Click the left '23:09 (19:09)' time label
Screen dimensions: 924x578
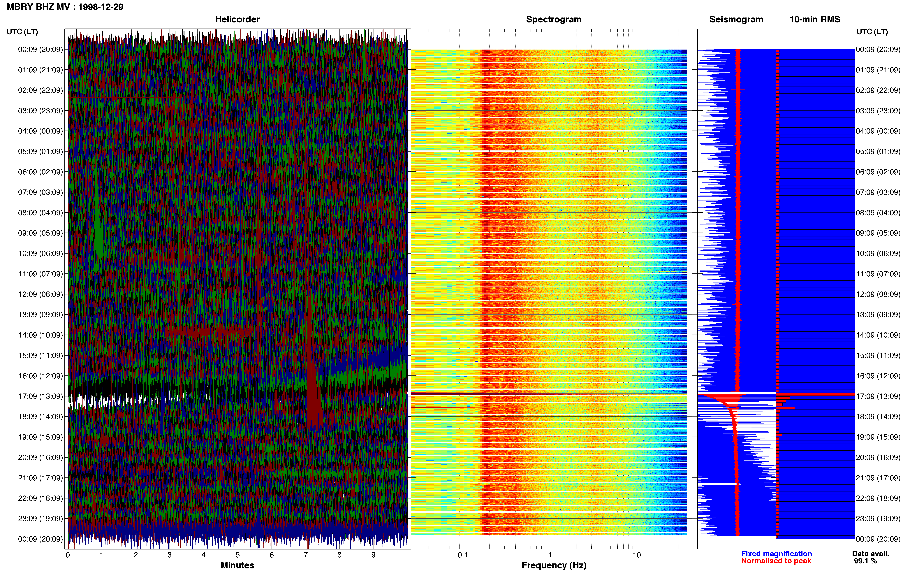(x=41, y=519)
